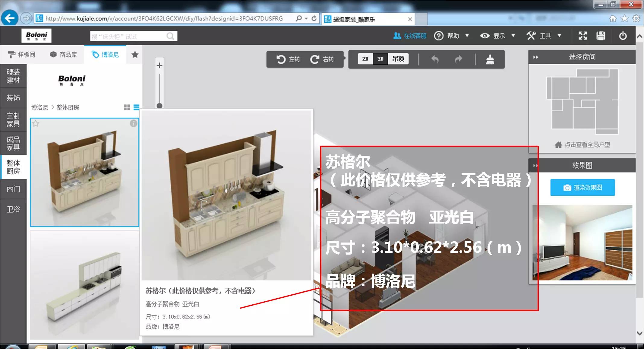Open the favorites star tab
This screenshot has height=349, width=644.
[135, 55]
